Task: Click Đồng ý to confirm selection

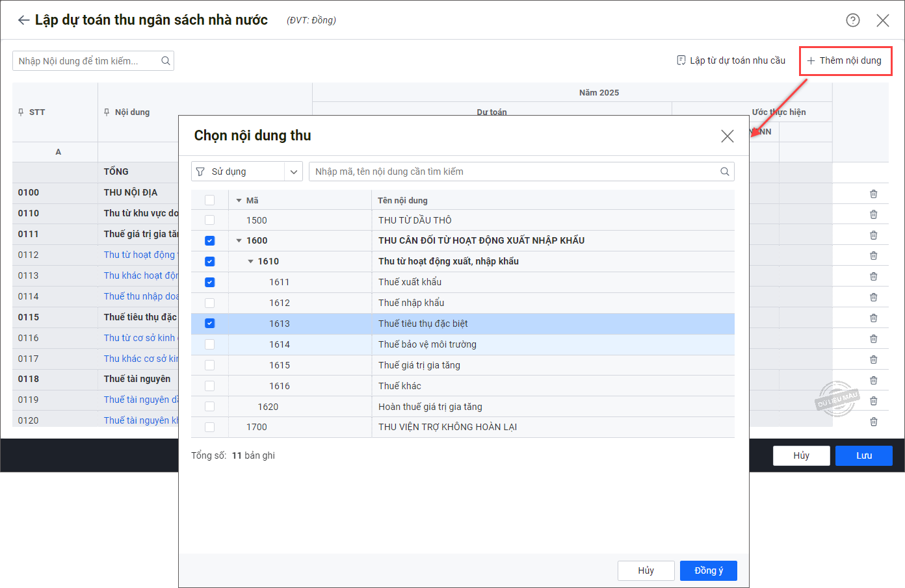Action: [x=708, y=570]
